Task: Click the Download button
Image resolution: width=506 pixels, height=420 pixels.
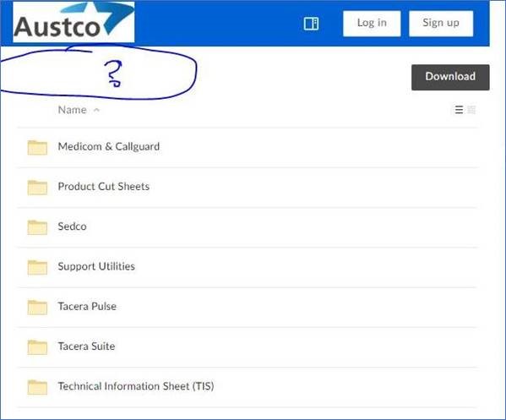Action: tap(450, 77)
